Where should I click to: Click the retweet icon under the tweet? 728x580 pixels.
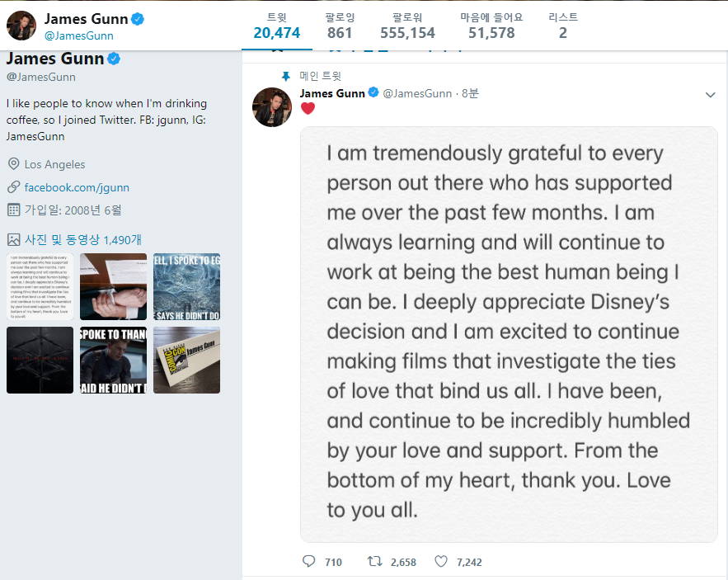[375, 561]
